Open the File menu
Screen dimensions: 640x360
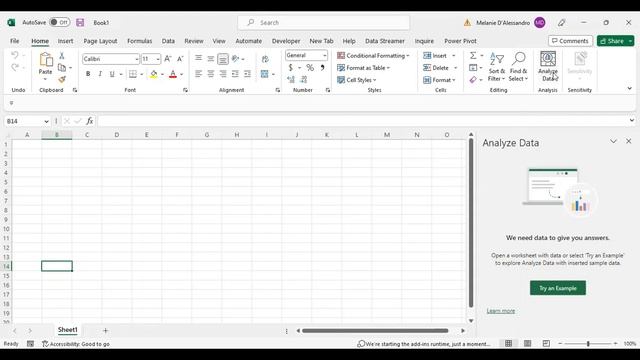pyautogui.click(x=15, y=41)
